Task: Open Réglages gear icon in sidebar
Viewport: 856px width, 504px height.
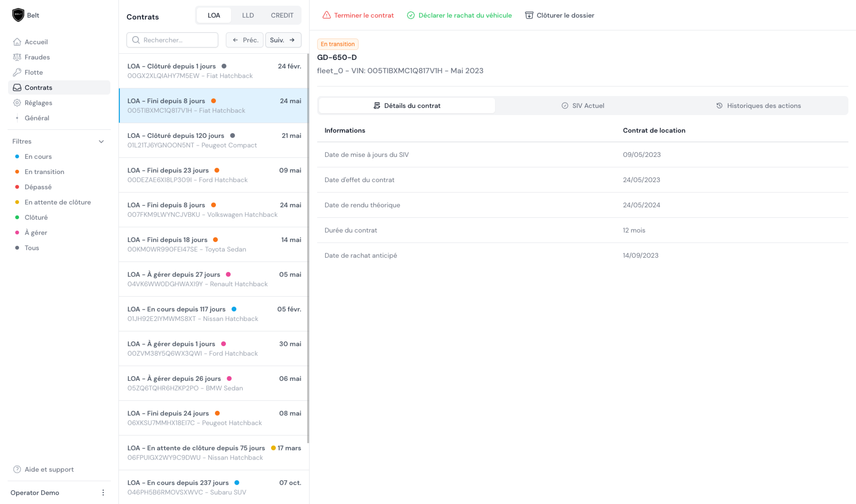Action: [x=17, y=103]
